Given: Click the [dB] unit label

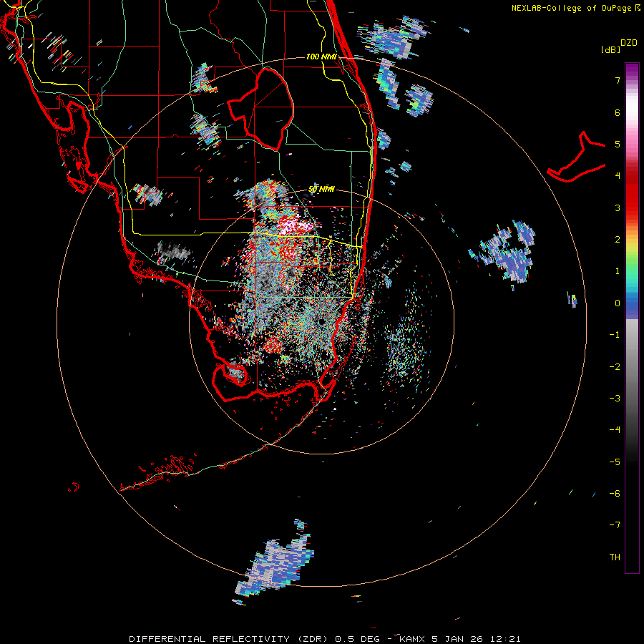Looking at the screenshot, I should click(610, 49).
